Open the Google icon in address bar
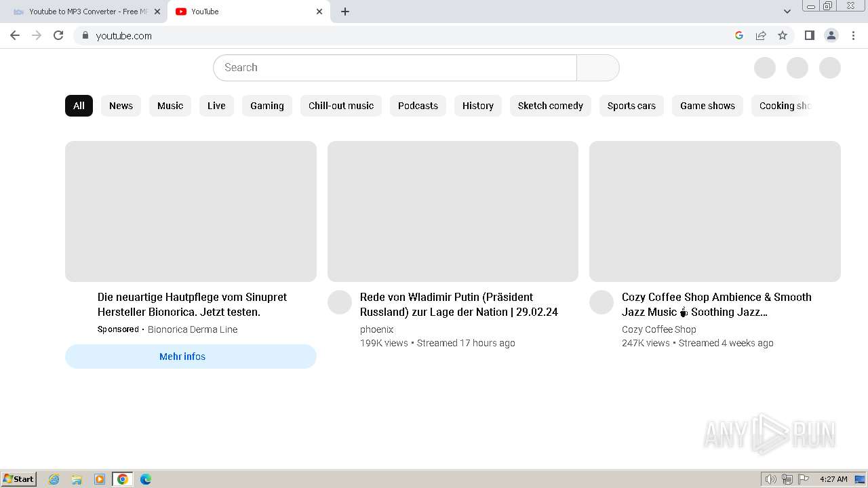868x488 pixels. [x=739, y=35]
